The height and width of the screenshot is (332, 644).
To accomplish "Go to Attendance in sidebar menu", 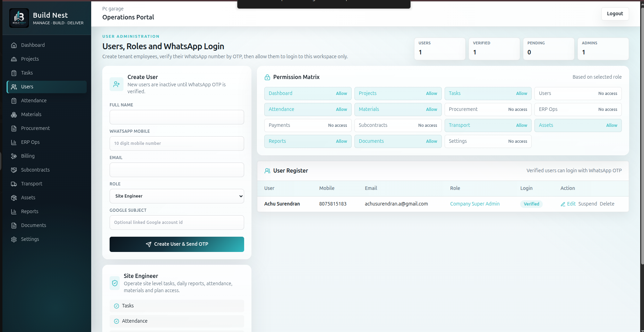I will coord(47,101).
